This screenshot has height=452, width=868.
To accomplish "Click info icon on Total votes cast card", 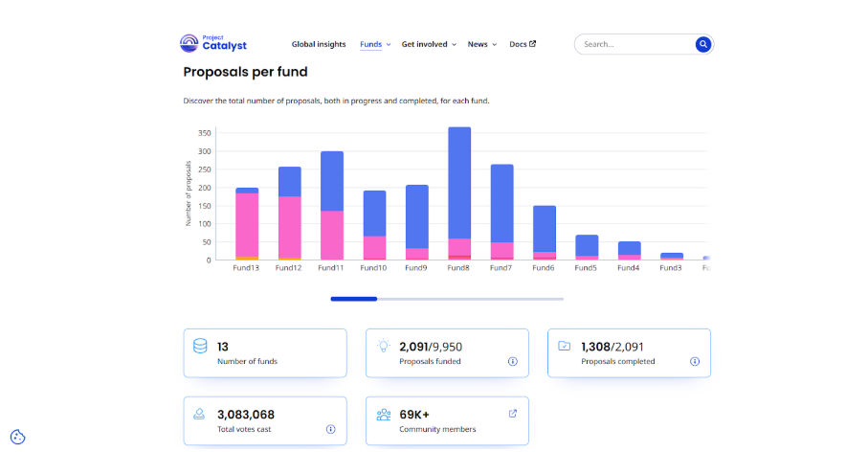I will point(330,429).
